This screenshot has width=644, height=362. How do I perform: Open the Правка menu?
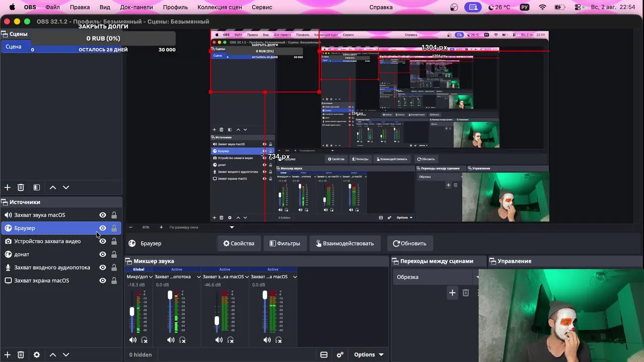(79, 7)
